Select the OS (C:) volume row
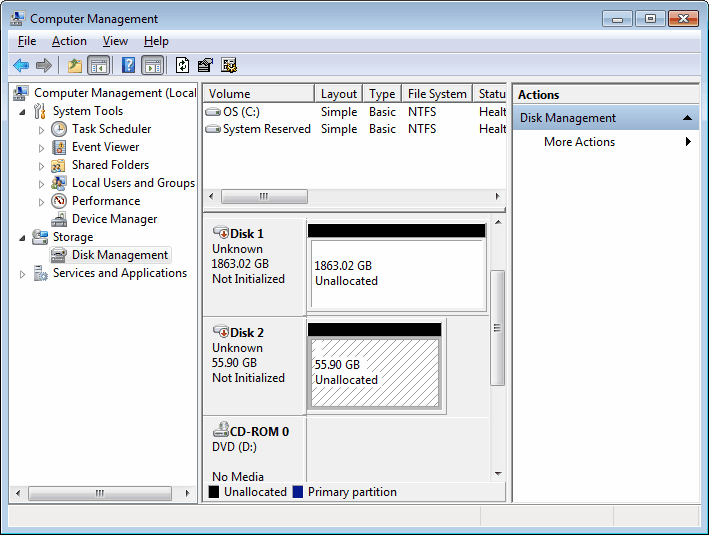709x535 pixels. [x=355, y=112]
